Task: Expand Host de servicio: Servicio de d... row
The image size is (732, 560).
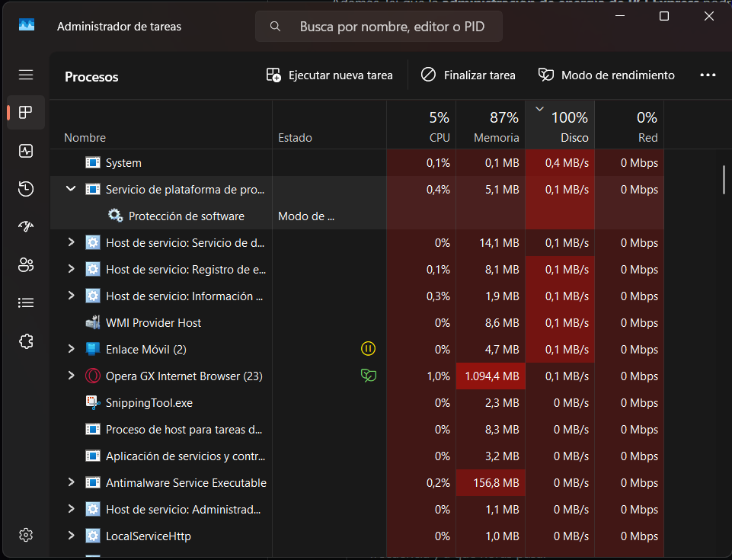Action: (71, 242)
